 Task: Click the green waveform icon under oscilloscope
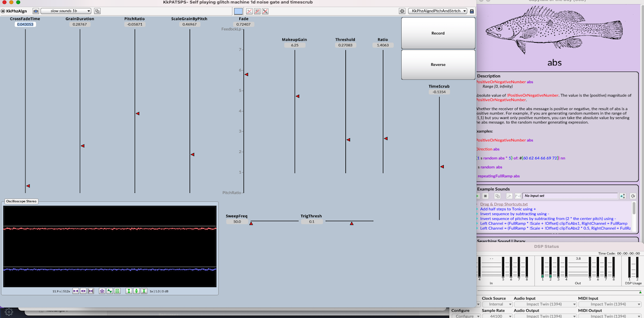pos(110,291)
